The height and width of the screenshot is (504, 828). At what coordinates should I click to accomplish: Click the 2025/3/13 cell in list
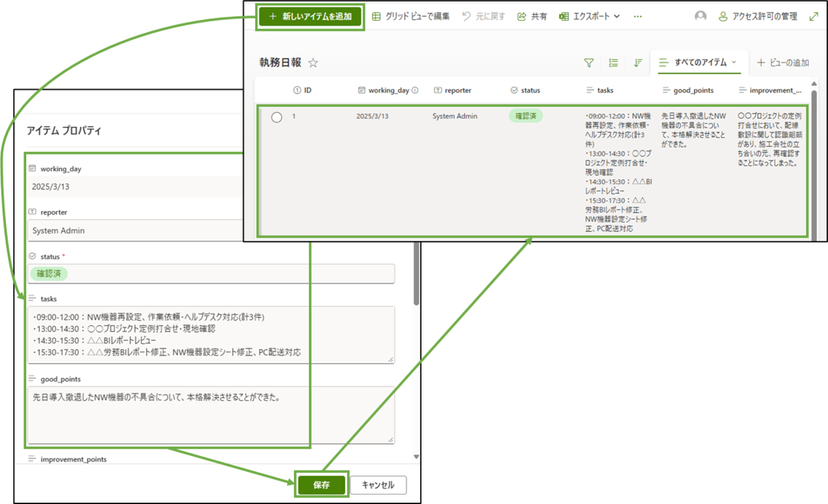[x=373, y=117]
